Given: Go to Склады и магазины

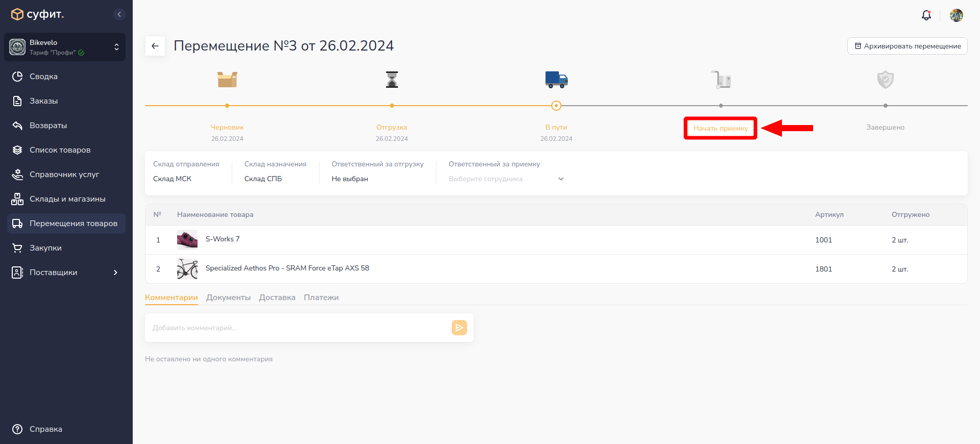Looking at the screenshot, I should pos(67,199).
